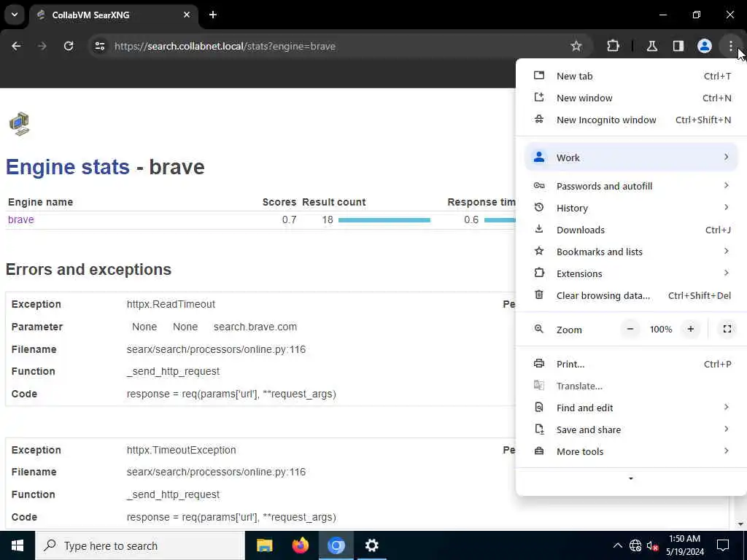Open the network globe tray icon
The width and height of the screenshot is (747, 560).
point(635,545)
